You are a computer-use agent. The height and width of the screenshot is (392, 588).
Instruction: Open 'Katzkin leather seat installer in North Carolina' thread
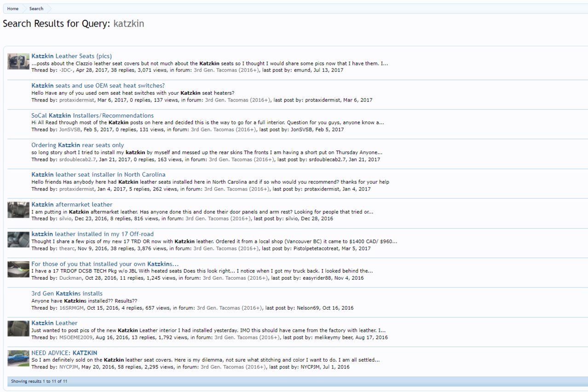98,175
